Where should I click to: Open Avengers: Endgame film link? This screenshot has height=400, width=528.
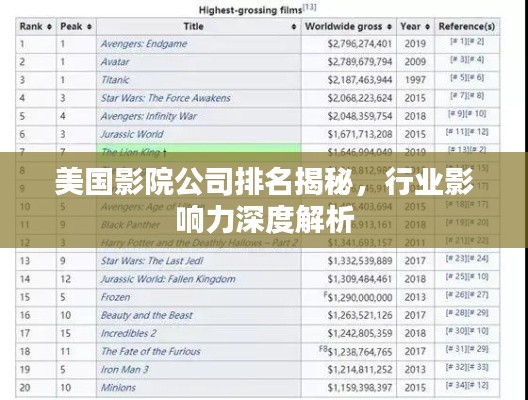pos(144,44)
